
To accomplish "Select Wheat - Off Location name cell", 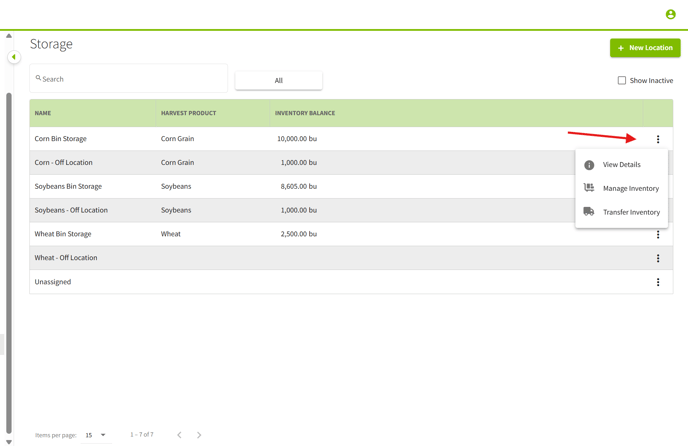I will pyautogui.click(x=66, y=258).
